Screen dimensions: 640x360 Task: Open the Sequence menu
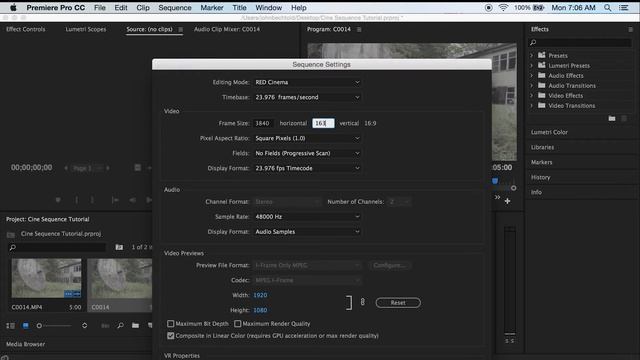175,8
